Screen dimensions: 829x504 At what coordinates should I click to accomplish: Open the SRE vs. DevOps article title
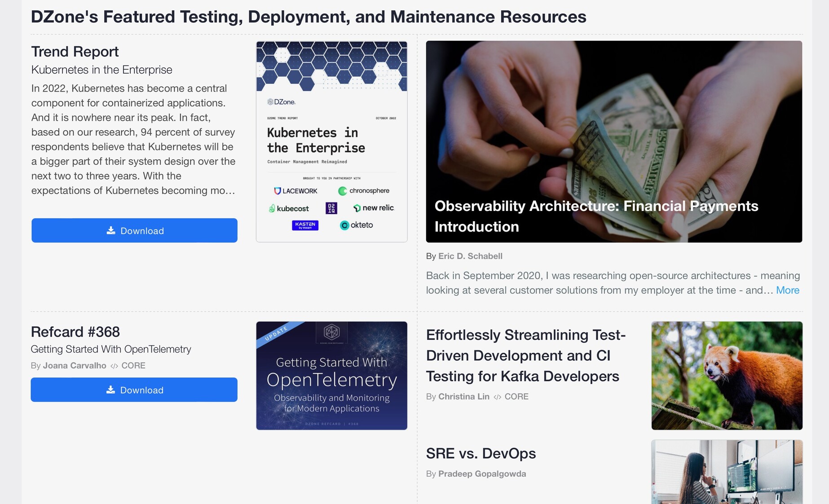coord(481,454)
